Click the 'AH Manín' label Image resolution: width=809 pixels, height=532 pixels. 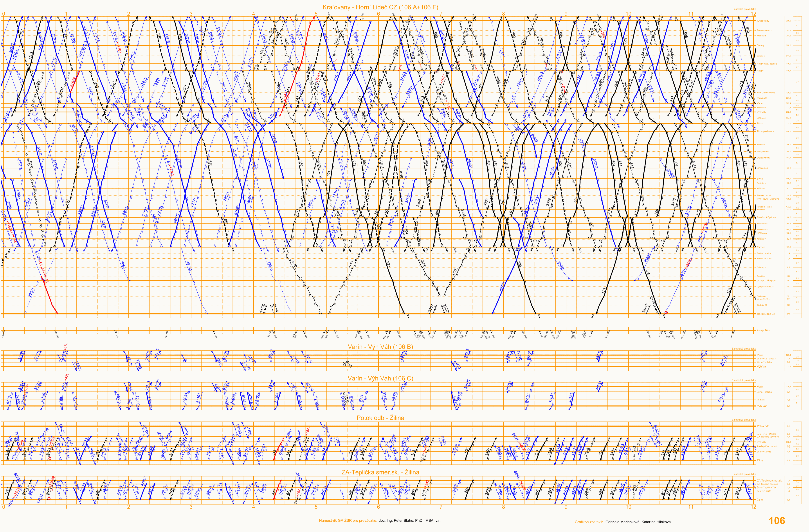[x=761, y=209]
